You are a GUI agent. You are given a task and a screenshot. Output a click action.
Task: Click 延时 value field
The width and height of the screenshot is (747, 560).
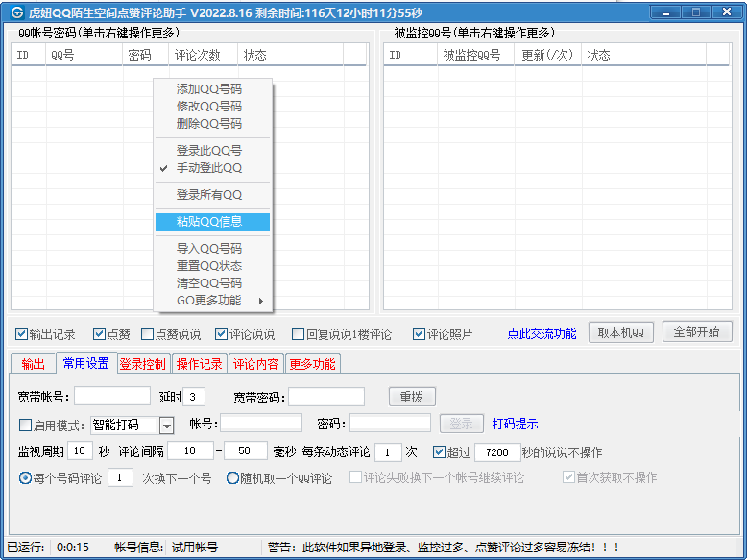click(194, 397)
